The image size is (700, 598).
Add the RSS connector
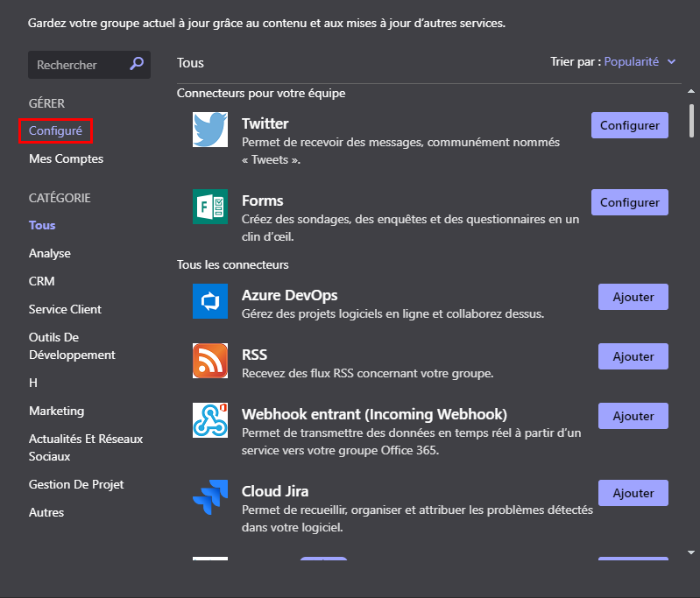(x=633, y=356)
